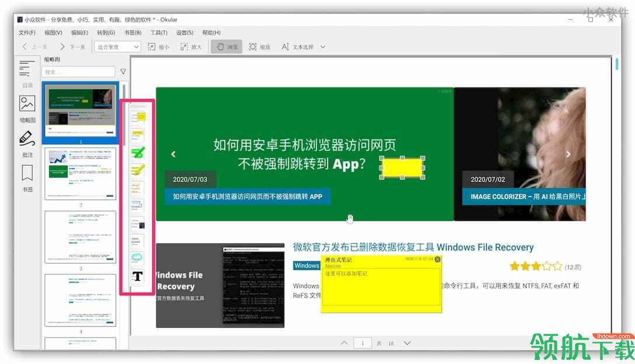Click the banner left carousel arrow
Image resolution: width=635 pixels, height=364 pixels.
(173, 154)
